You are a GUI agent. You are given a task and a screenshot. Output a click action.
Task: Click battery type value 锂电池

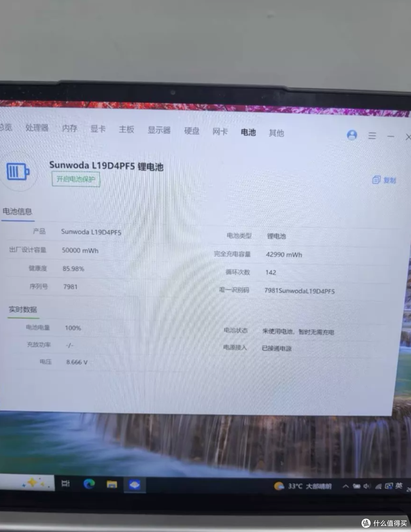pyautogui.click(x=276, y=236)
